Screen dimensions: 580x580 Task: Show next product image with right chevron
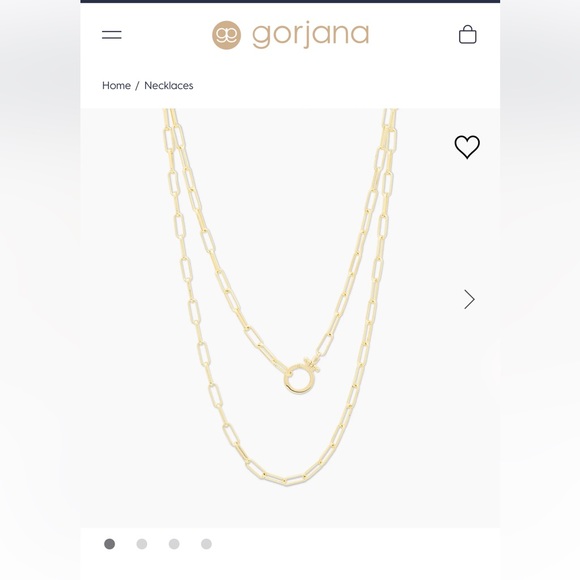469,299
